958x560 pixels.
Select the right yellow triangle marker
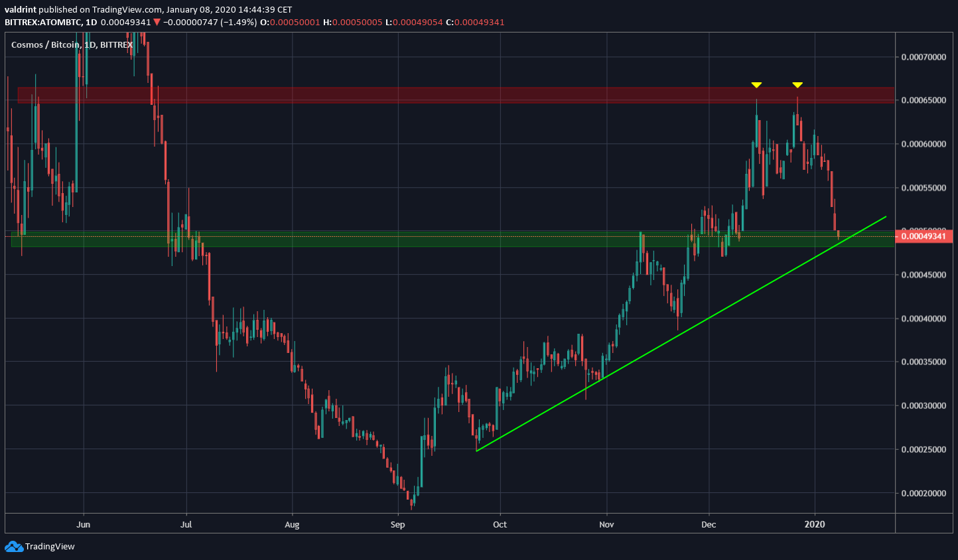click(x=797, y=84)
